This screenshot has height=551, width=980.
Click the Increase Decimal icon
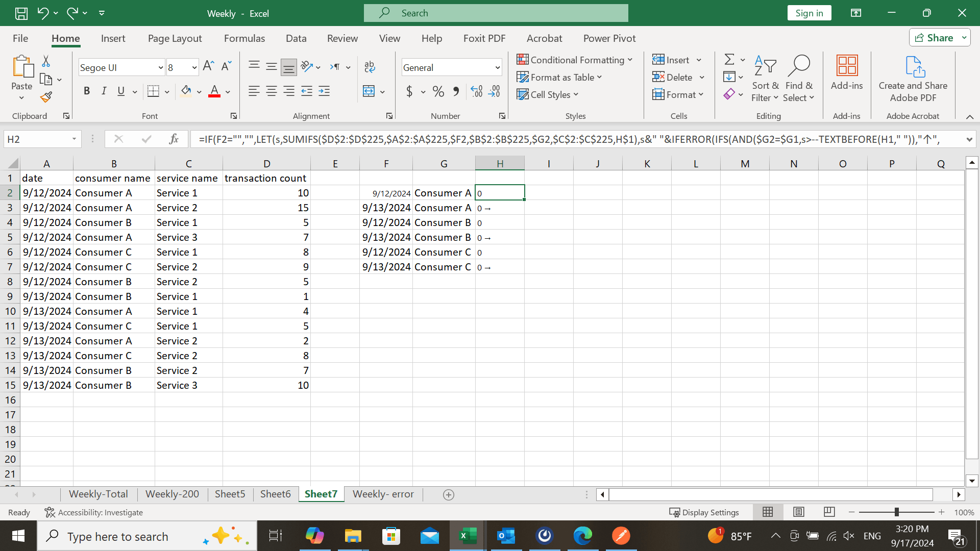[x=477, y=91]
